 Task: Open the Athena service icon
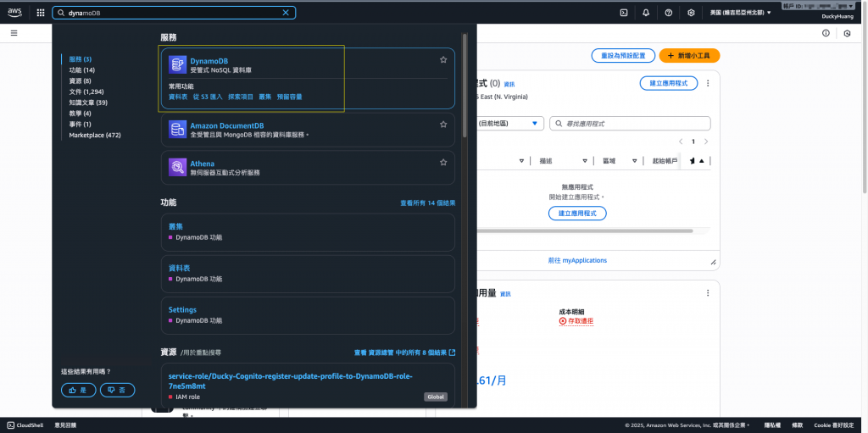point(177,167)
